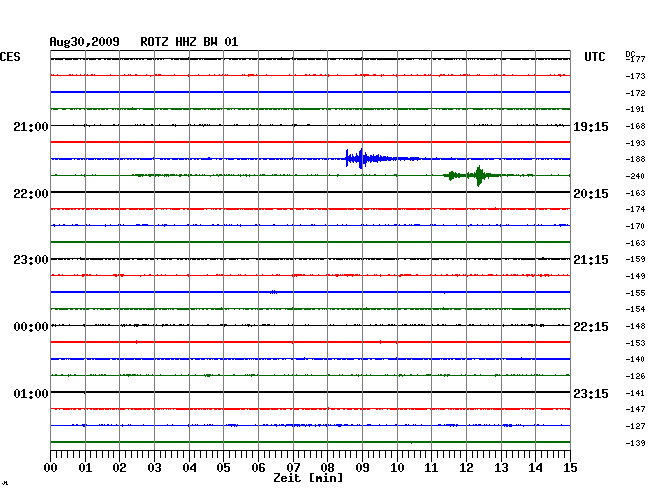Viewport: 650px width, 494px height.
Task: Click minute 14 on the time axis
Action: coord(535,468)
